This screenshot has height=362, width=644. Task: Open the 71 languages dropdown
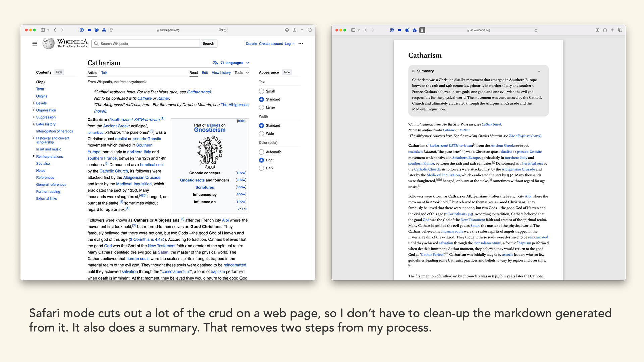(x=231, y=63)
